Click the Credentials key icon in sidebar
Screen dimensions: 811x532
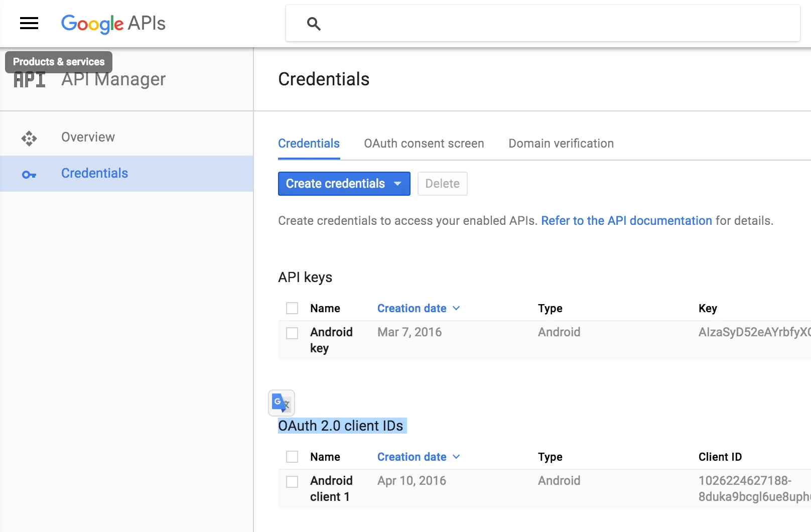coord(29,174)
